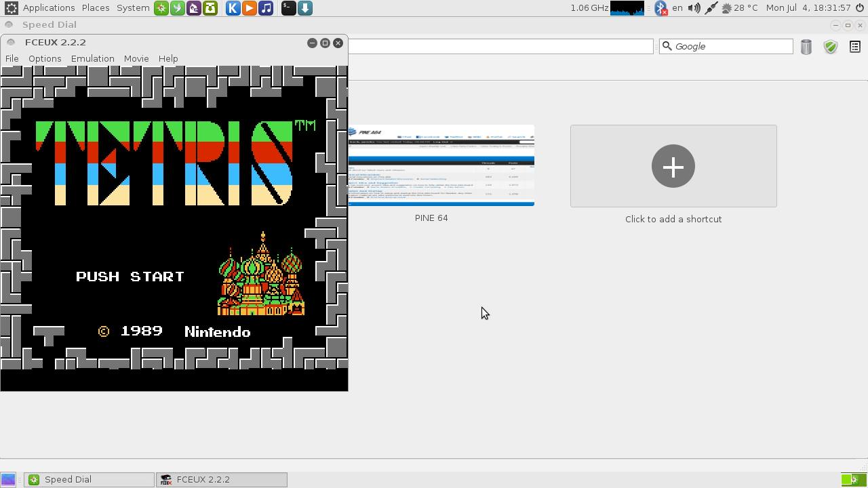Open the music note launcher icon
Viewport: 868px width, 488px height.
(266, 8)
